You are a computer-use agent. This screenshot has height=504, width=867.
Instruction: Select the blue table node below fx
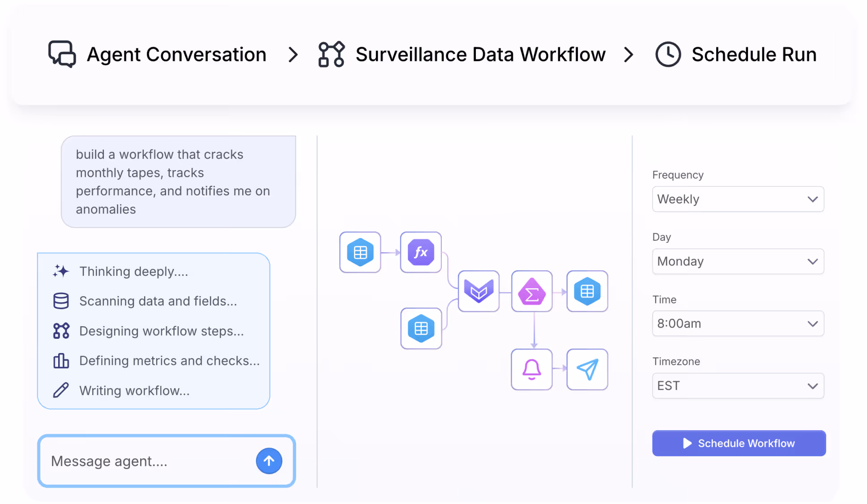tap(421, 329)
